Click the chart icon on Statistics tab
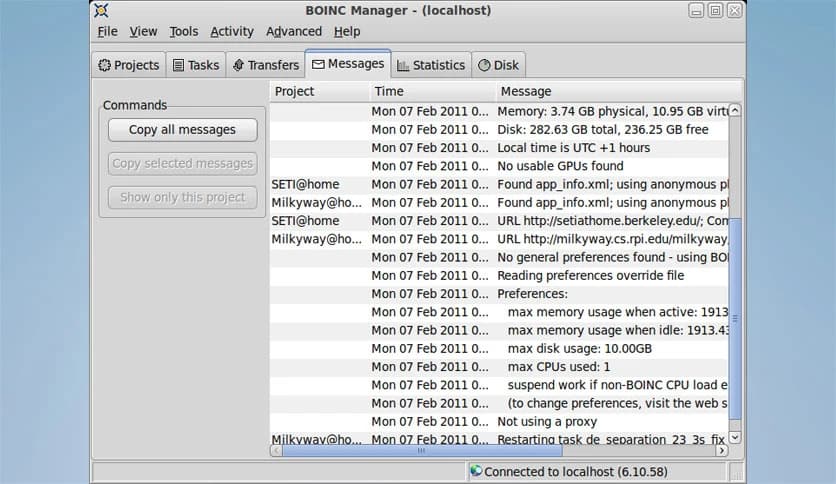This screenshot has height=484, width=836. pos(403,66)
